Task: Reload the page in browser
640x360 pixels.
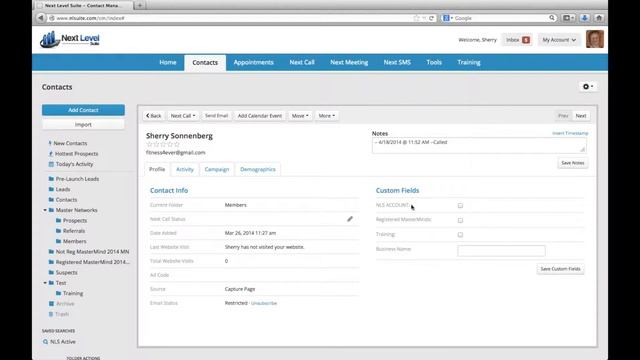Action: point(431,18)
